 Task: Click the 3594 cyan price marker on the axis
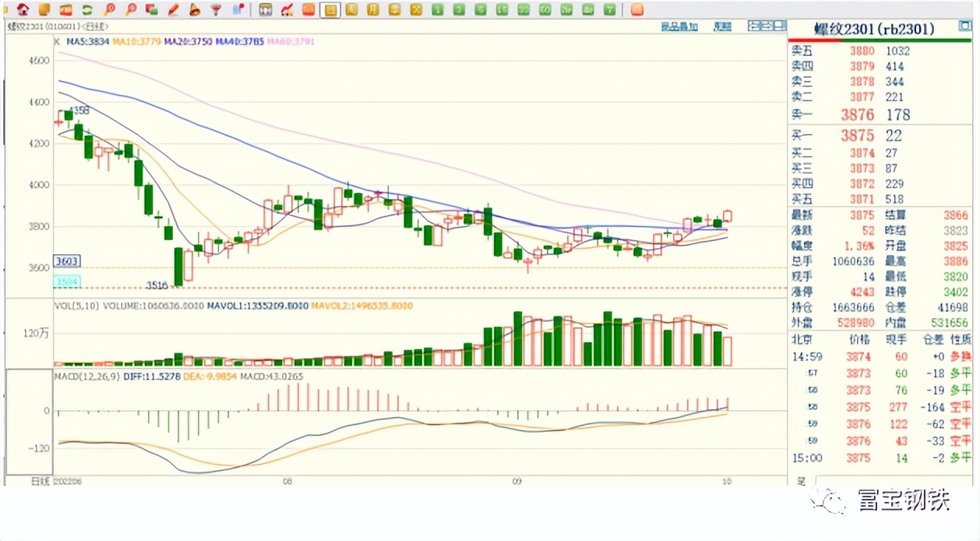tap(66, 281)
